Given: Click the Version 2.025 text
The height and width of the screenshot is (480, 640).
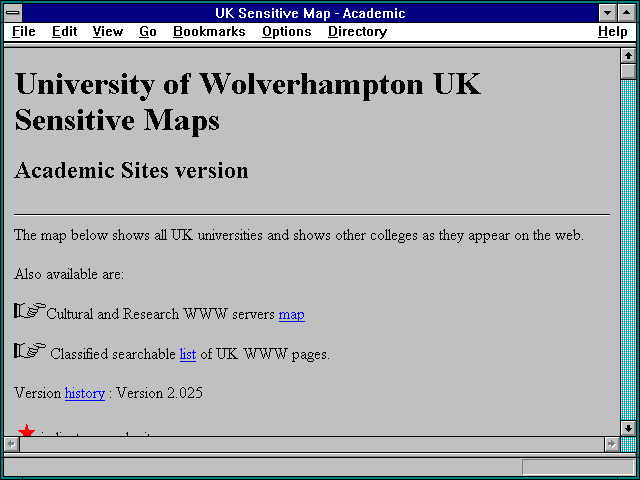Looking at the screenshot, I should [160, 393].
